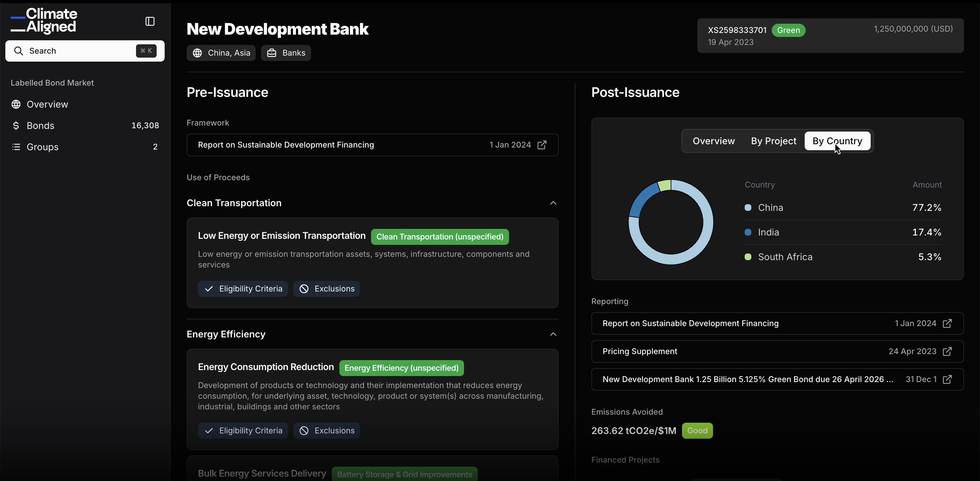Click the India blue legend dot
The height and width of the screenshot is (481, 980).
coord(748,232)
